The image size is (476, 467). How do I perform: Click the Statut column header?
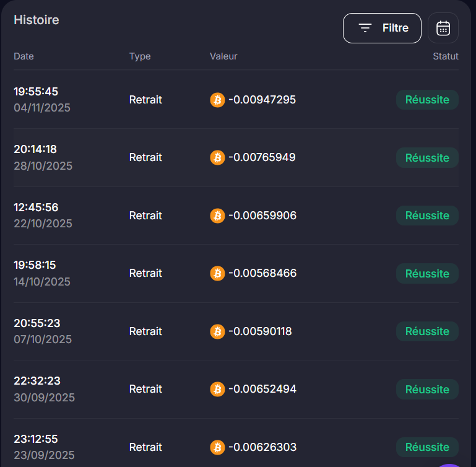[445, 56]
